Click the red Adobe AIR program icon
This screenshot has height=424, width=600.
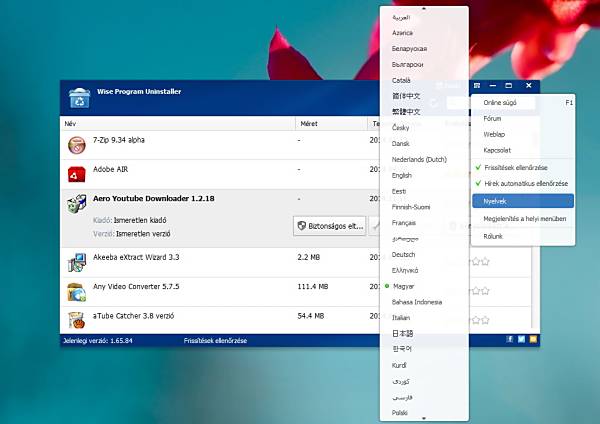tap(77, 174)
